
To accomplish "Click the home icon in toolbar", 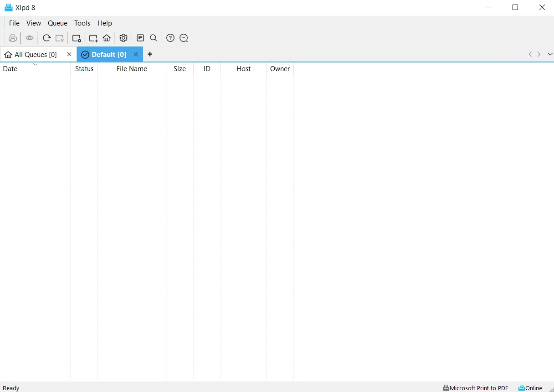I will 107,38.
